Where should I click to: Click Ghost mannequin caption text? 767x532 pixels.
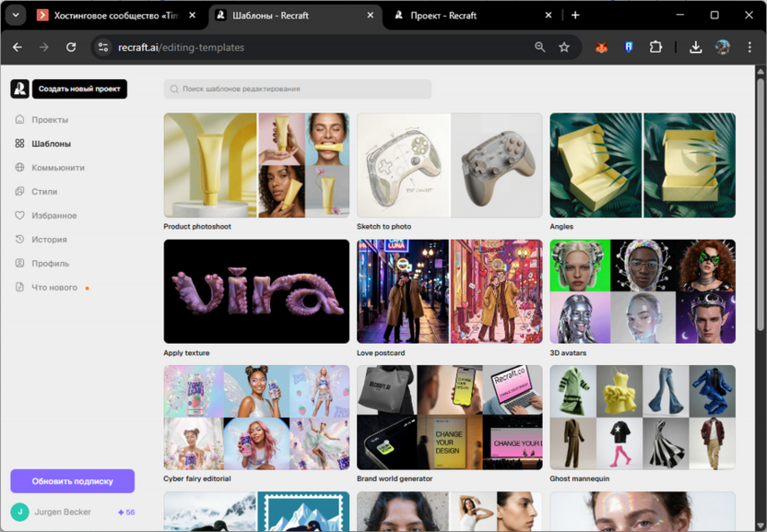[580, 479]
